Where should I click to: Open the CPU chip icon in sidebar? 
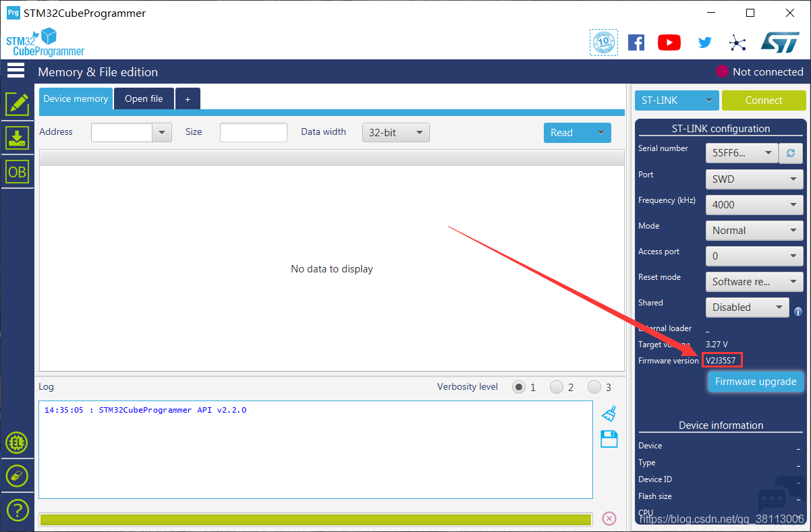click(17, 443)
